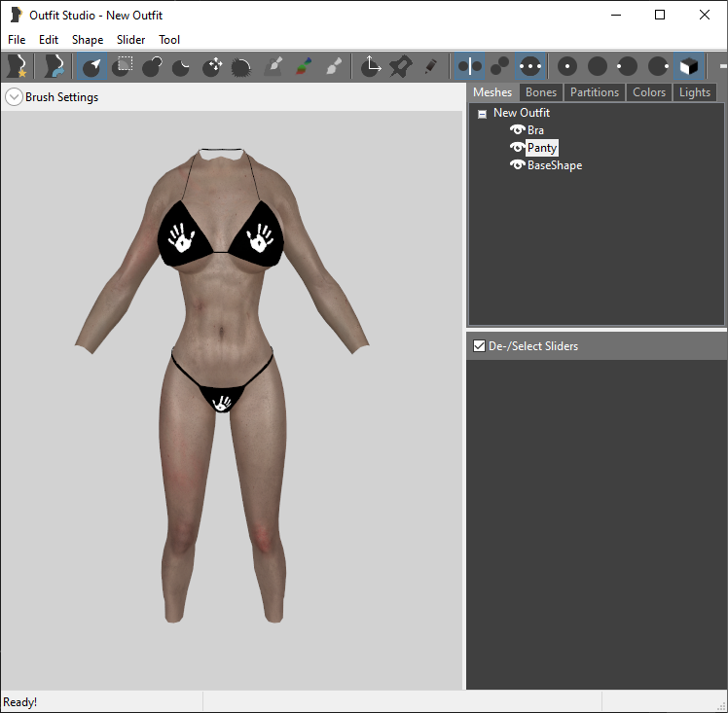
Task: Minimize the Outfit Studio window
Action: (x=616, y=15)
